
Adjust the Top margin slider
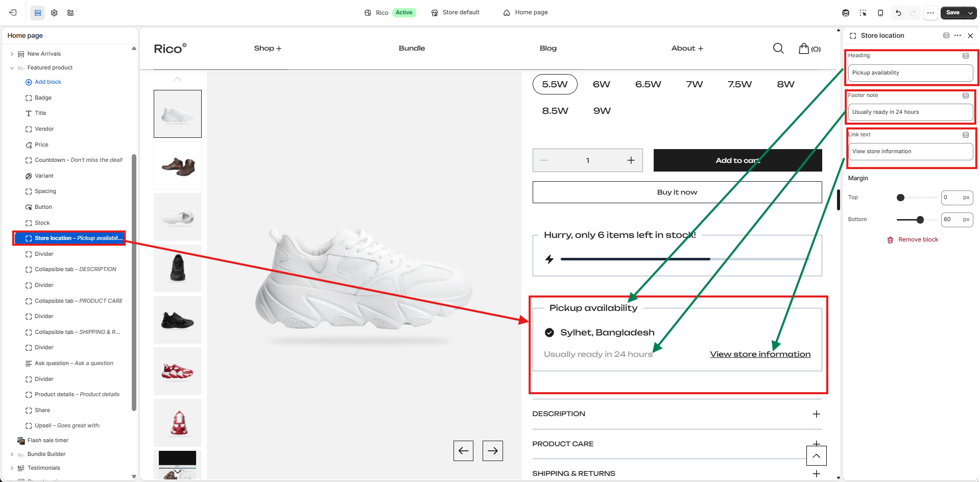917,198
